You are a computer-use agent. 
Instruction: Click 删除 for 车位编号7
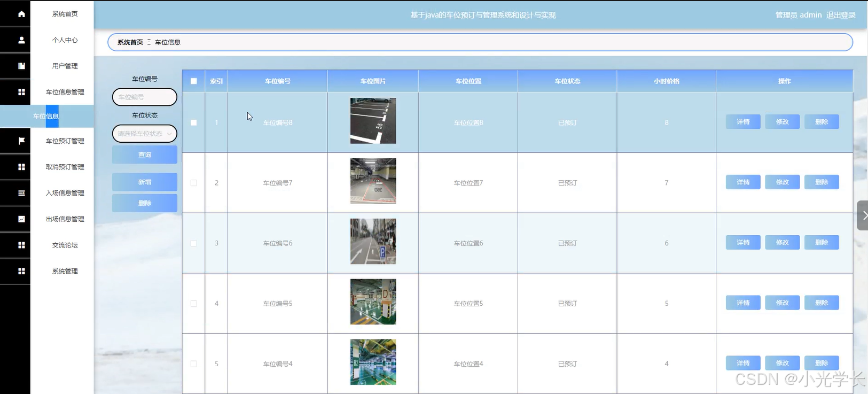pyautogui.click(x=822, y=182)
